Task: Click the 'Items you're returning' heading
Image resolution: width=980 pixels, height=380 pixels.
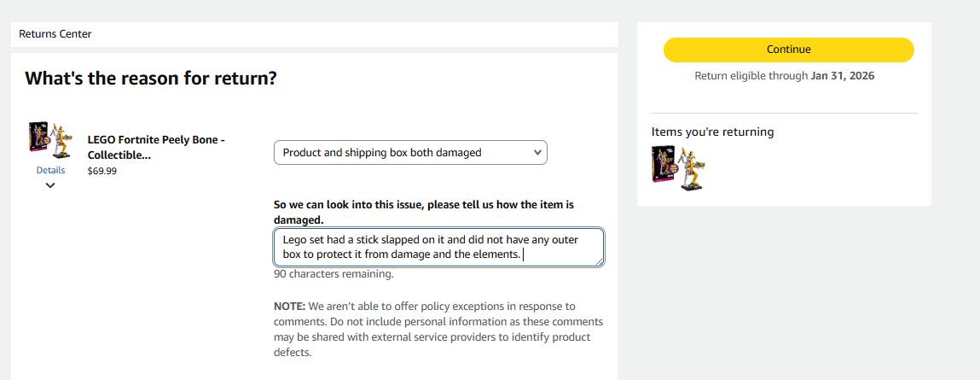Action: pos(712,132)
